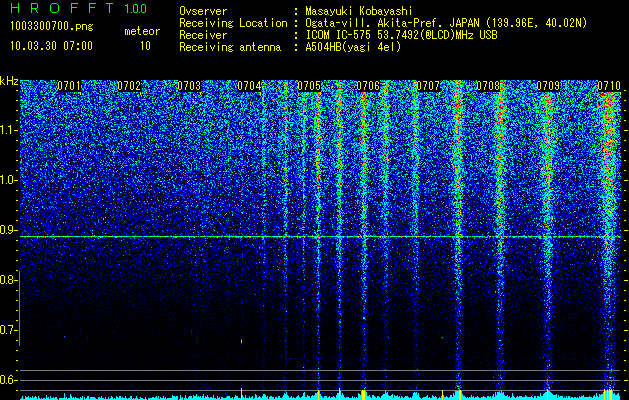Click the Receiving Location label
The width and height of the screenshot is (629, 400).
click(x=233, y=23)
